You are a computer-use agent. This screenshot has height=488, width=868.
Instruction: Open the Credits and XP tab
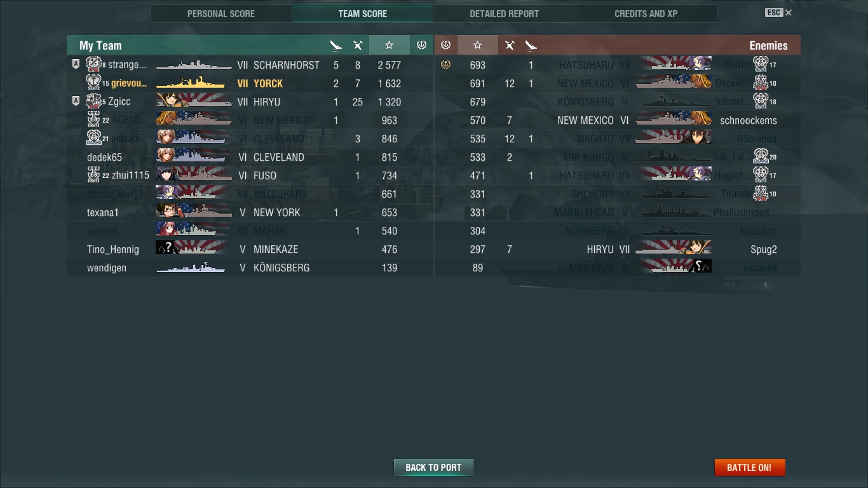coord(646,13)
